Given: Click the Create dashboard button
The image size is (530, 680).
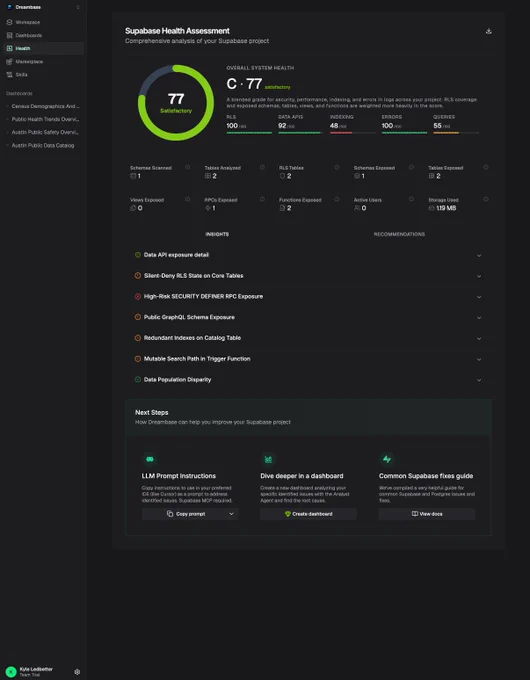Looking at the screenshot, I should coord(308,514).
